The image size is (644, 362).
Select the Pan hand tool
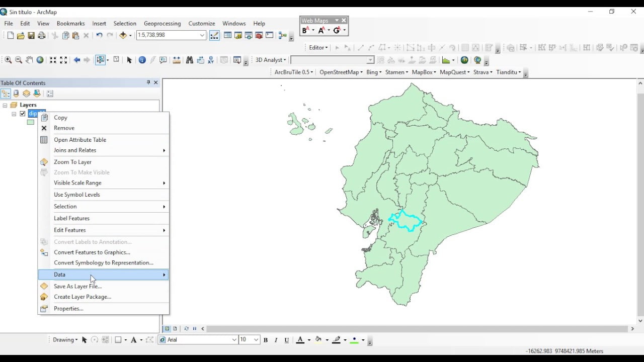(x=29, y=60)
